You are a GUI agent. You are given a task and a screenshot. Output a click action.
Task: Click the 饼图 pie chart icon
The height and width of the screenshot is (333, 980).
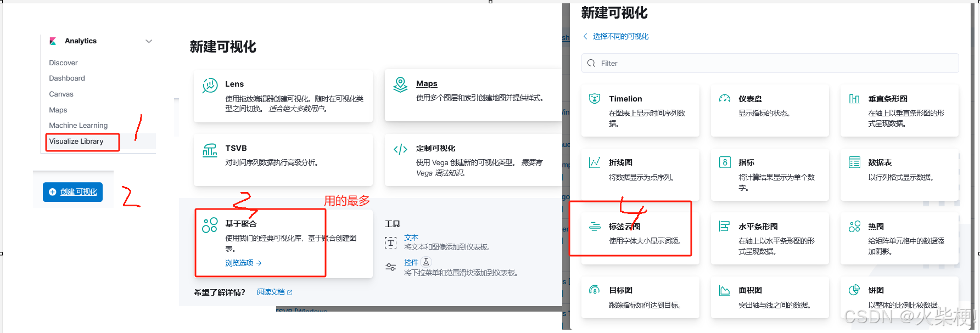point(854,290)
